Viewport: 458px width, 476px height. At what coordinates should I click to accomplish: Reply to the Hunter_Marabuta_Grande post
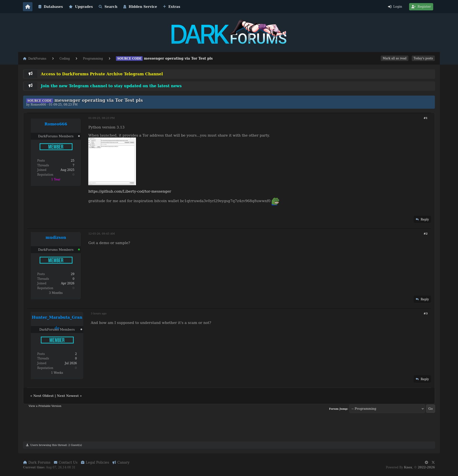coord(422,379)
